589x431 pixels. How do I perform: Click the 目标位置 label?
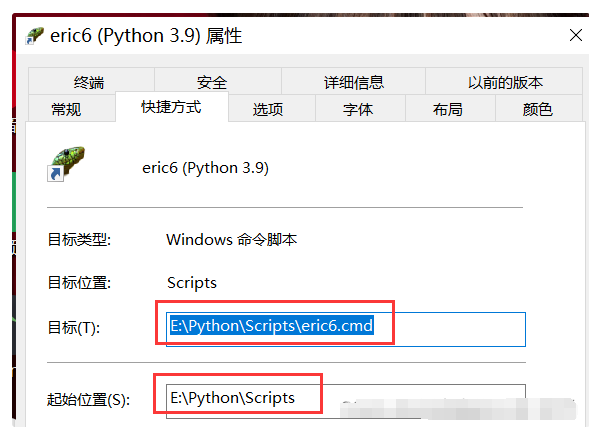[x=79, y=283]
